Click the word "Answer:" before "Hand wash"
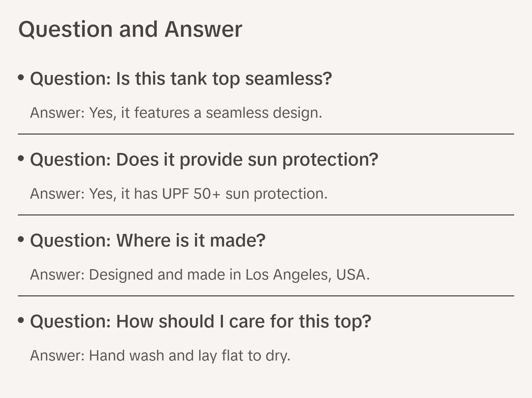This screenshot has height=398, width=532. [x=58, y=356]
